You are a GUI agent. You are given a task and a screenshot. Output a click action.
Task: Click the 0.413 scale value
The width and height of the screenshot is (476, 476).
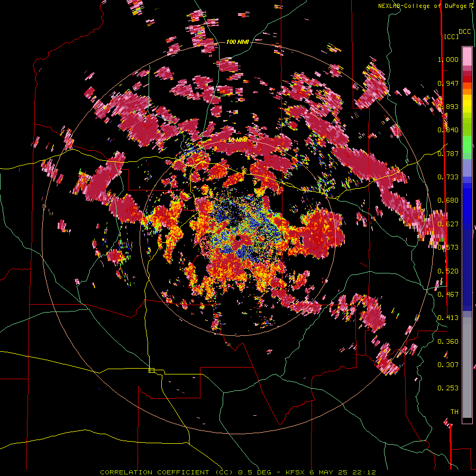coord(448,318)
